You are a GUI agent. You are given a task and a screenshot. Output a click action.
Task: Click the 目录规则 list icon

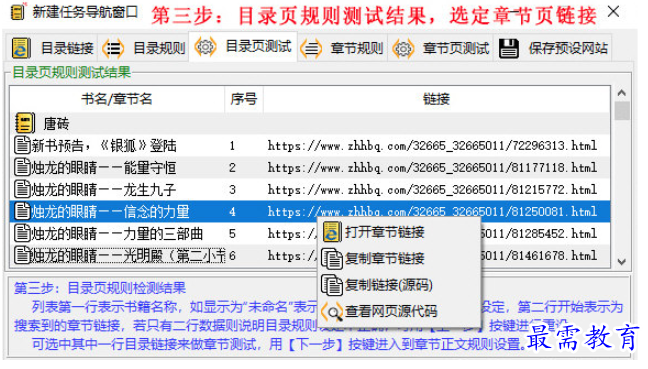click(113, 48)
